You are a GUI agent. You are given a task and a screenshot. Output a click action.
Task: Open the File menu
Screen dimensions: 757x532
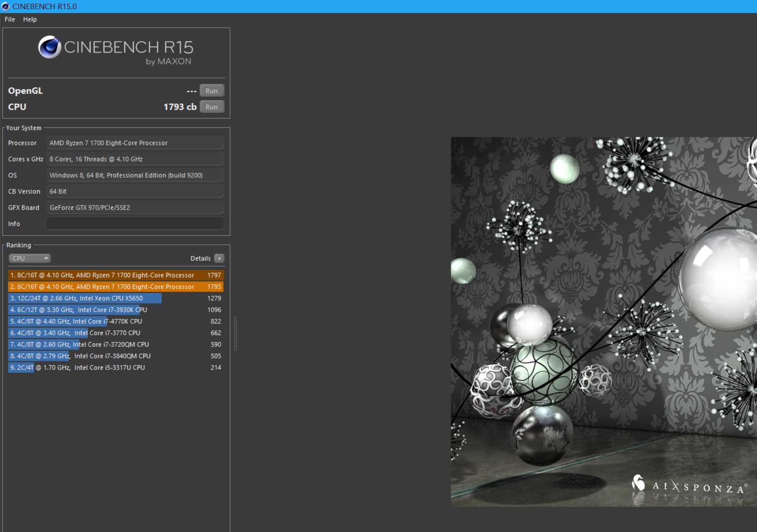(x=10, y=19)
